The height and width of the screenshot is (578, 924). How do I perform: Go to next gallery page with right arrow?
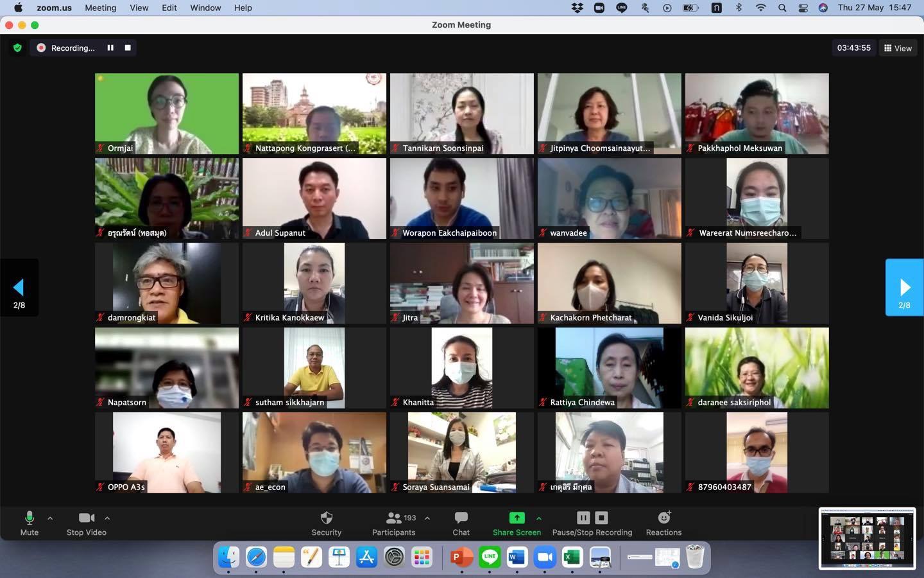tap(904, 288)
